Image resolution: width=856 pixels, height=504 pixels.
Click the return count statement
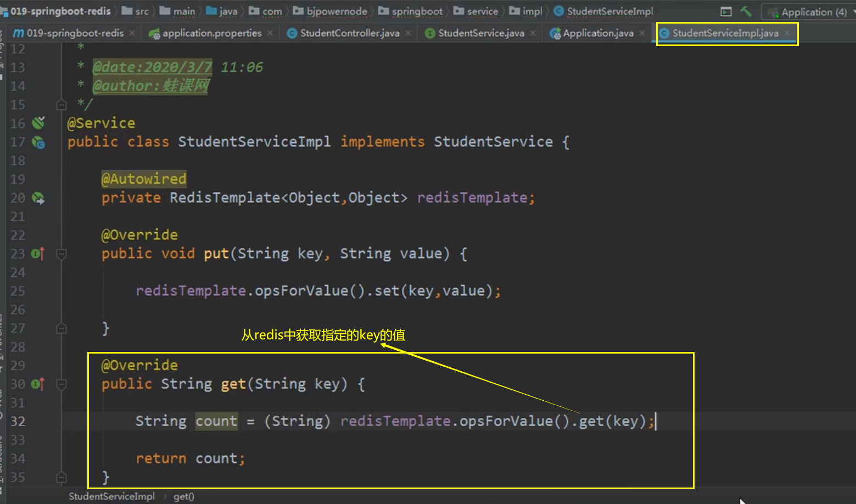(190, 458)
